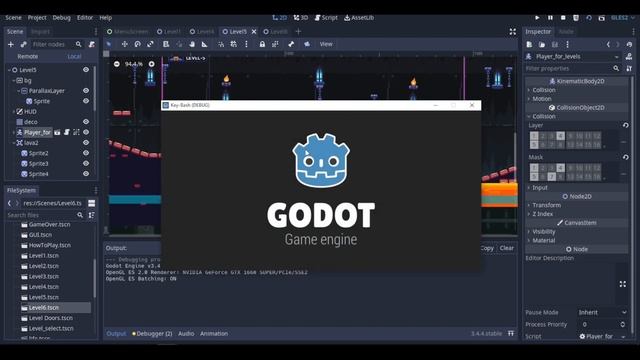Toggle distraction-free mode icon
The image size is (640, 360).
(x=513, y=31)
